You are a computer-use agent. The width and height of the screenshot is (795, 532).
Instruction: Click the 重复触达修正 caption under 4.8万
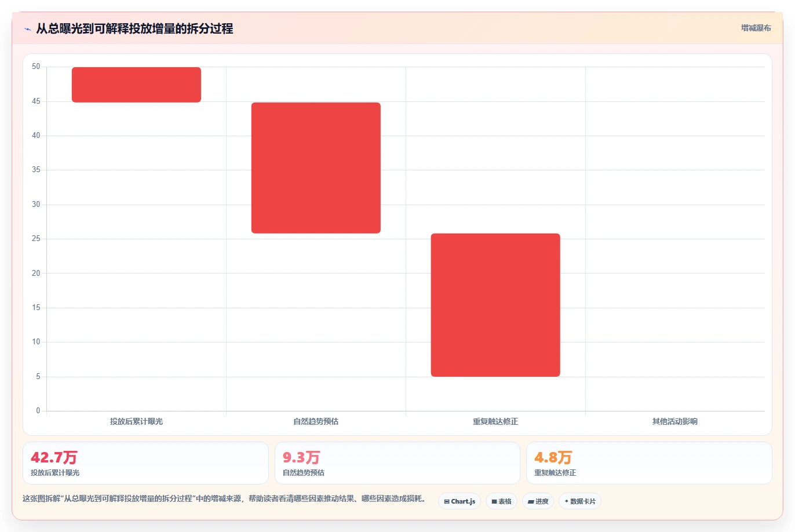[x=555, y=473]
